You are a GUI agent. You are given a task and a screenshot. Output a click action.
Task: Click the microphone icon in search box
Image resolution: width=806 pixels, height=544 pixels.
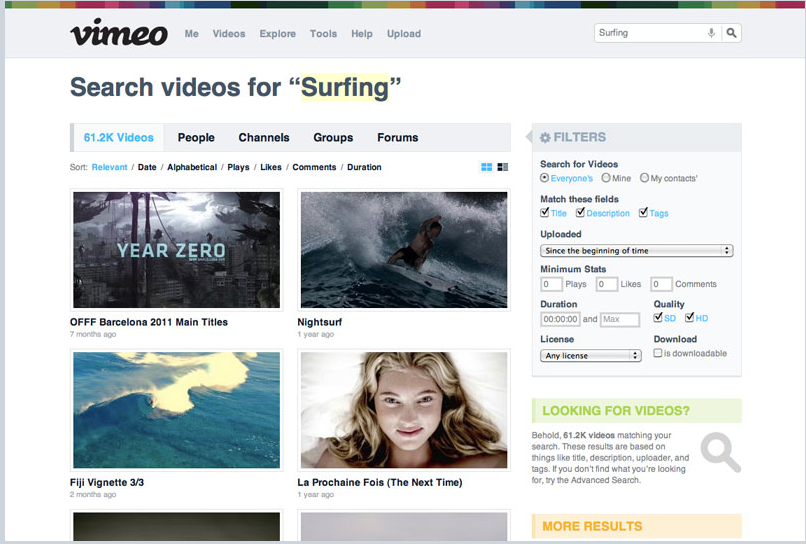(x=711, y=33)
